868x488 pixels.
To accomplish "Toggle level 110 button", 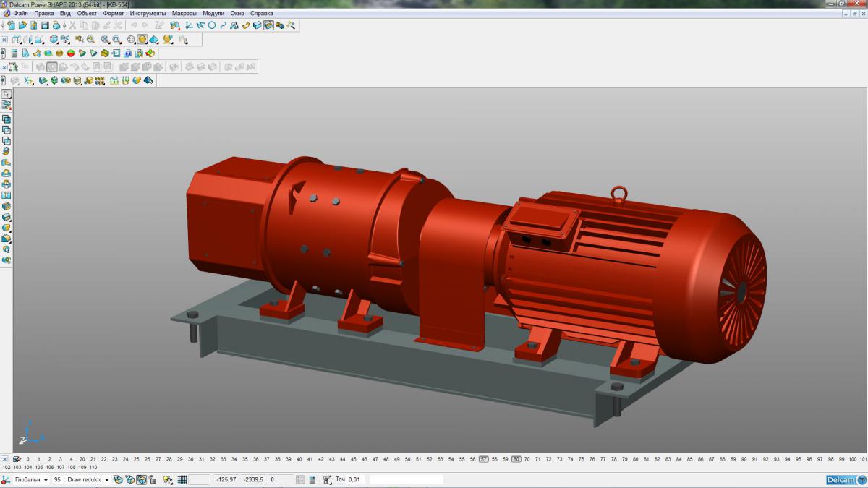I will tap(93, 467).
